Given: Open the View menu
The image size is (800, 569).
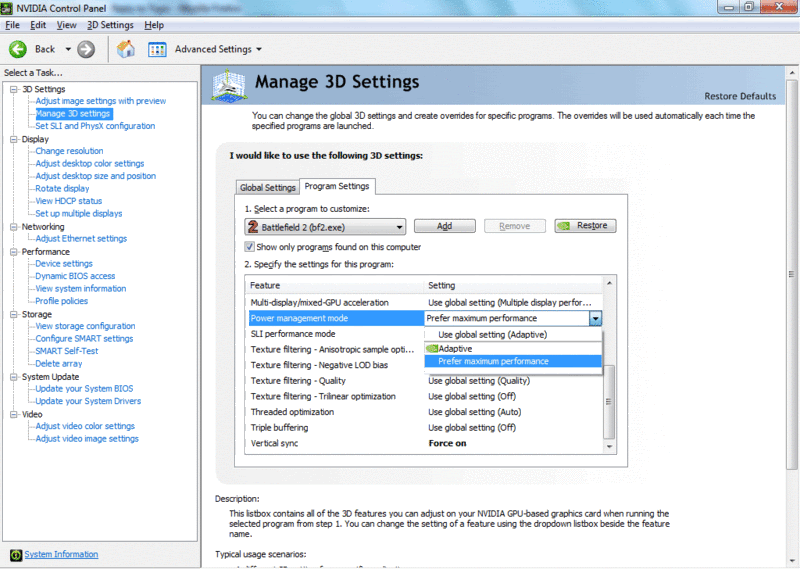Looking at the screenshot, I should (66, 25).
